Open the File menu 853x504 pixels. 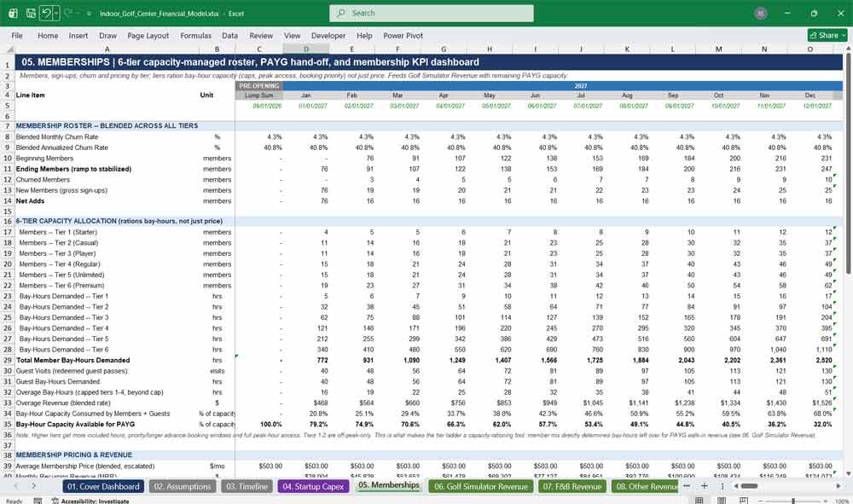pyautogui.click(x=17, y=35)
